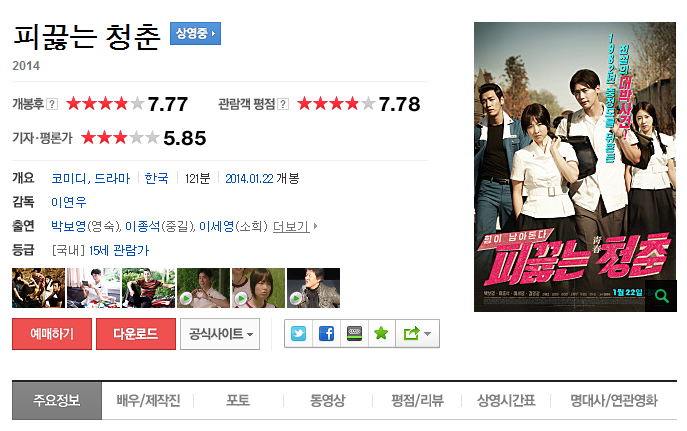Open help icon next to 개봉후

point(52,104)
